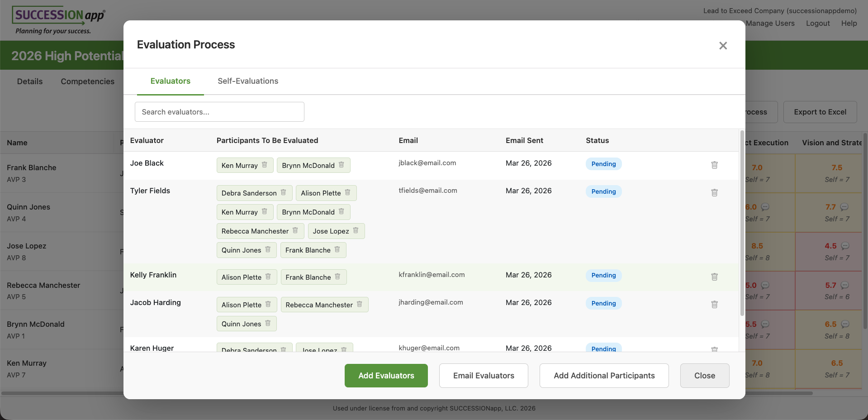Click the Email Sent column header
868x420 pixels.
(x=524, y=140)
